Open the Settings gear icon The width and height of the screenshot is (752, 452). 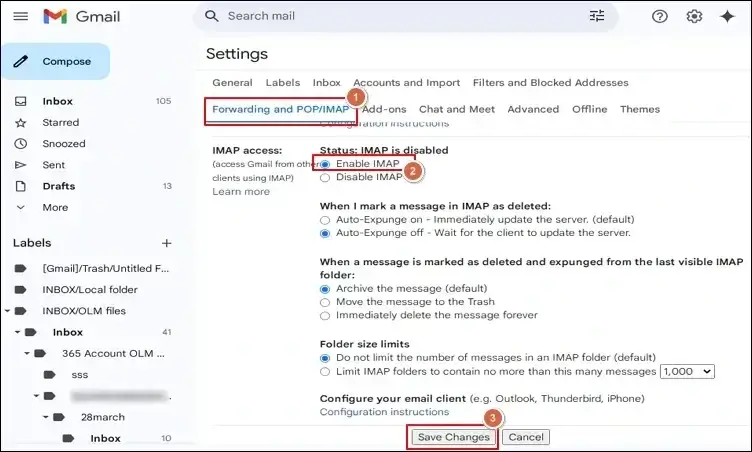pos(694,17)
